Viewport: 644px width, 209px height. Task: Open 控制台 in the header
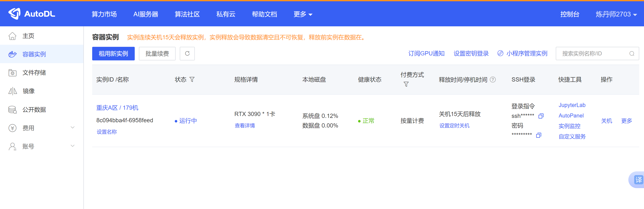click(570, 14)
